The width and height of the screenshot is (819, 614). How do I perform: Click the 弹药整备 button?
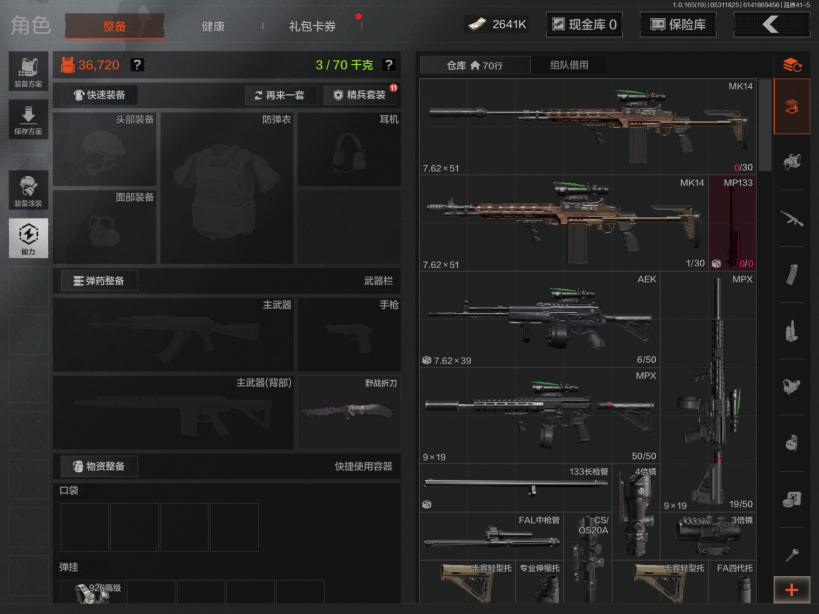tap(99, 281)
